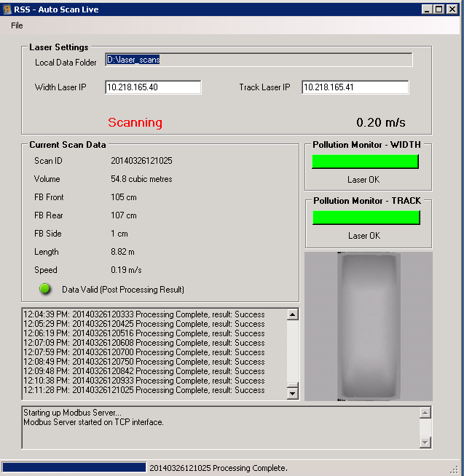Screen dimensions: 464x476
Task: Select log entry 12:05:29 PM 20140326120425
Action: coord(144,324)
